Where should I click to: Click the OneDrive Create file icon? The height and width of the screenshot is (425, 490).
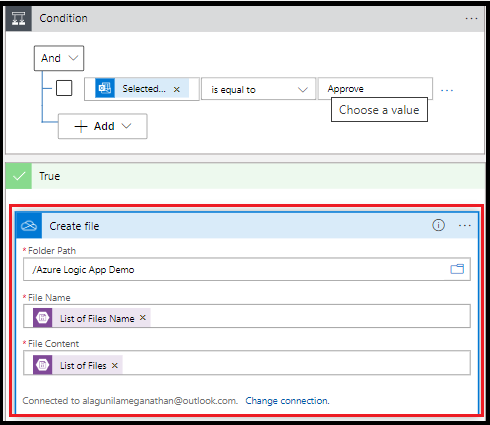coord(29,226)
